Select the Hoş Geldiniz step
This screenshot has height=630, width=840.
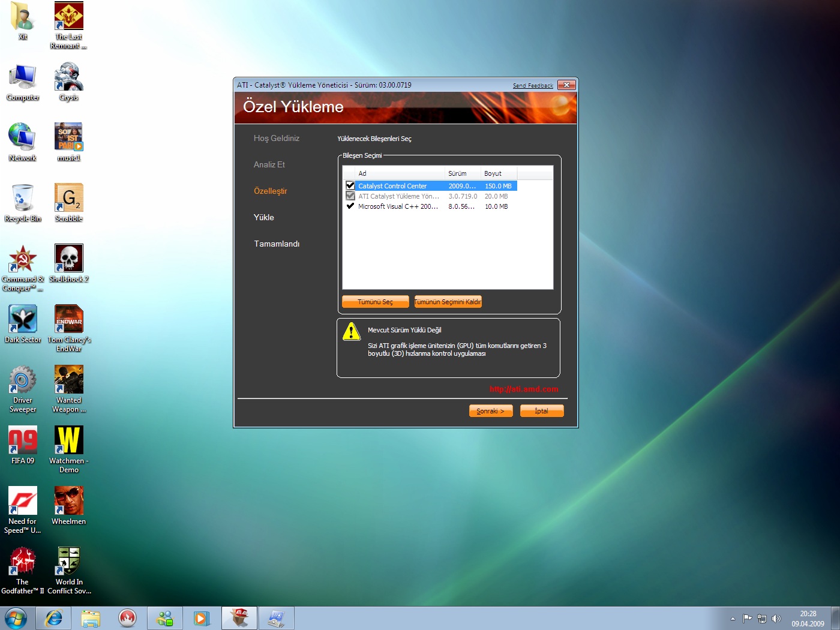coord(277,138)
